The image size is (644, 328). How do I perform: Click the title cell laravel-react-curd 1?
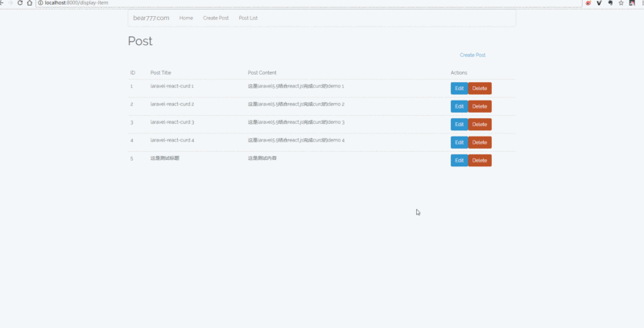172,86
